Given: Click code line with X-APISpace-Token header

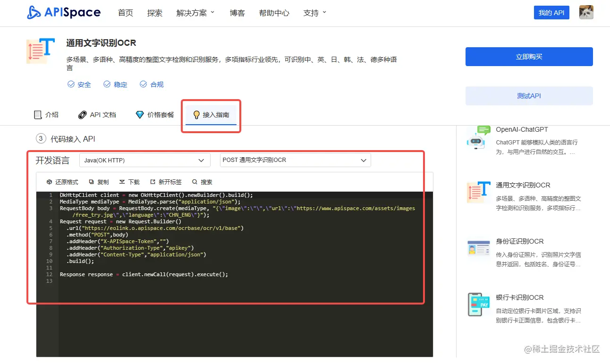Looking at the screenshot, I should point(118,241).
